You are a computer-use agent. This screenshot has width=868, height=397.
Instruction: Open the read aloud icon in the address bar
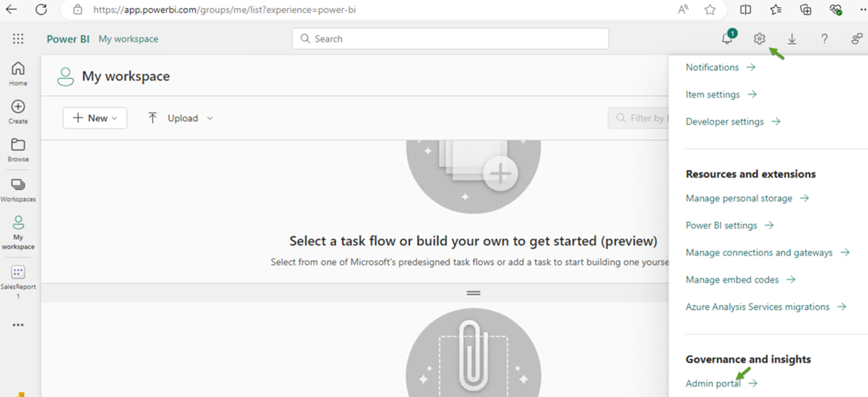pyautogui.click(x=683, y=10)
